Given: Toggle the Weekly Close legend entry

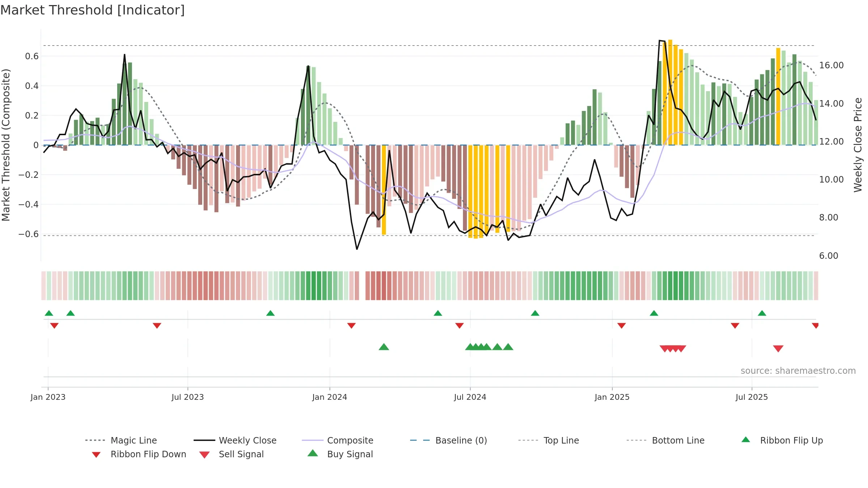Looking at the screenshot, I should click(235, 440).
